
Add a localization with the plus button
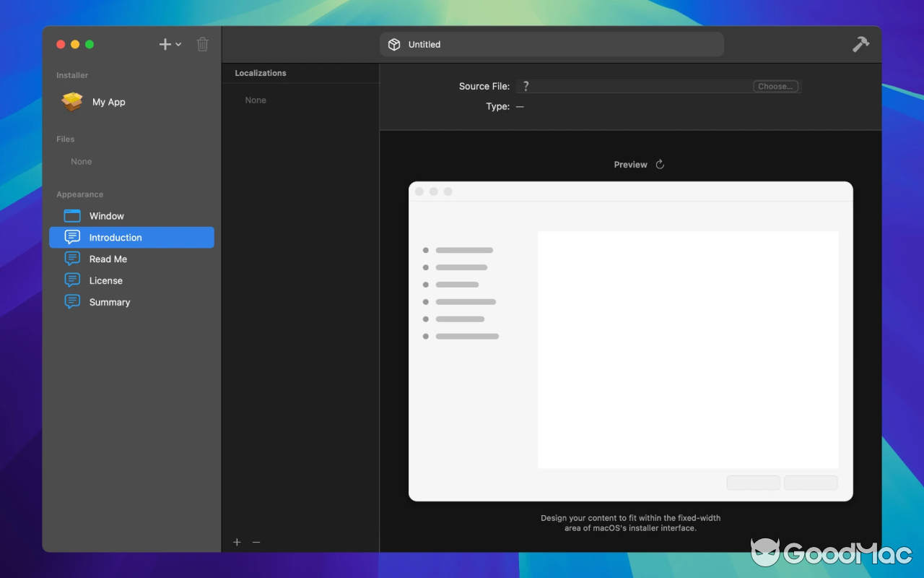click(x=237, y=542)
